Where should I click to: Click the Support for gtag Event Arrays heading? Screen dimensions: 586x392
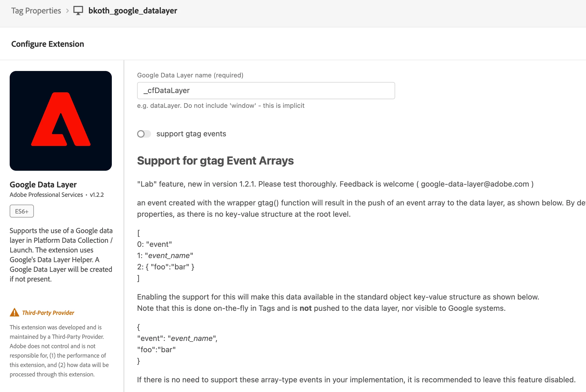tap(215, 161)
